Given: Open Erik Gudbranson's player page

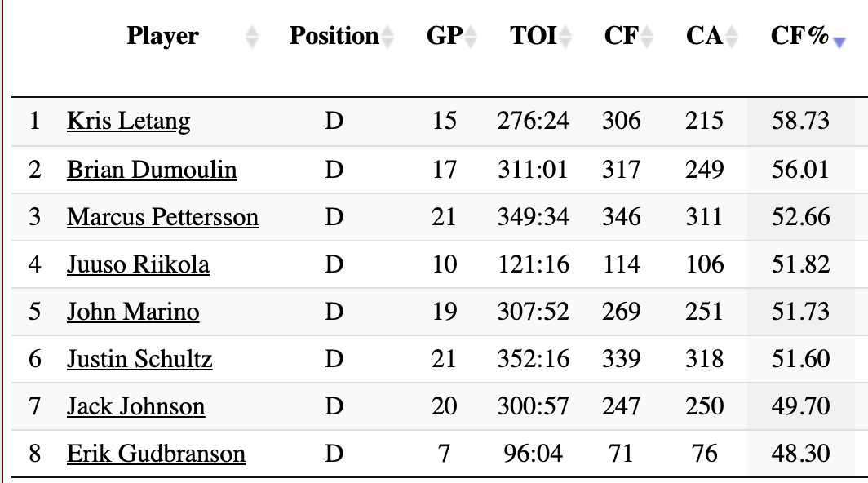Looking at the screenshot, I should tap(156, 454).
